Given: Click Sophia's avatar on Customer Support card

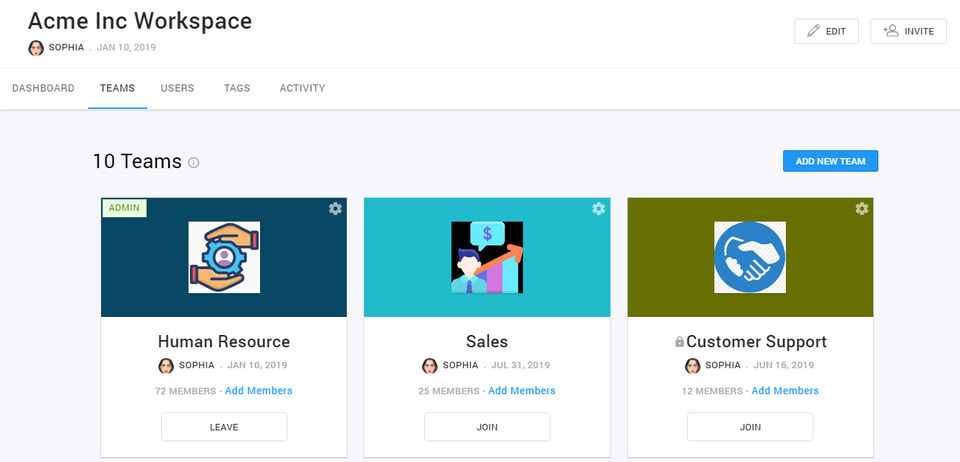Looking at the screenshot, I should 692,366.
